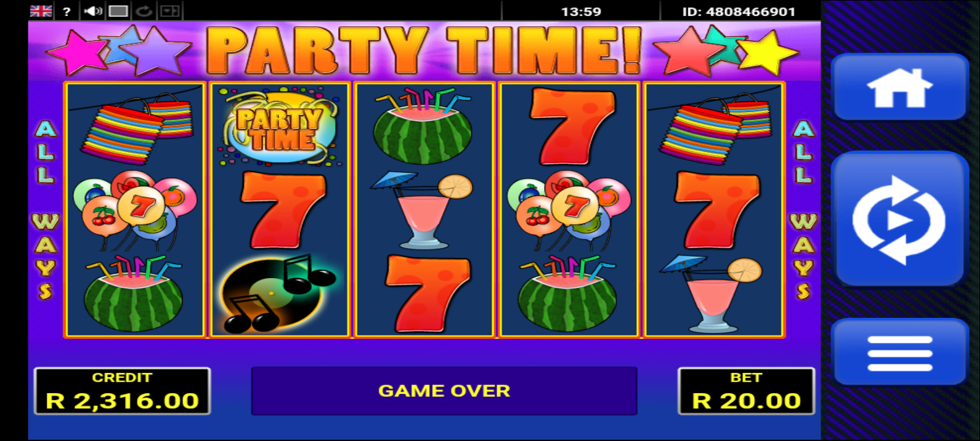This screenshot has width=980, height=441.
Task: Click the CREDIT R 2,316.00 display
Action: pyautogui.click(x=123, y=391)
